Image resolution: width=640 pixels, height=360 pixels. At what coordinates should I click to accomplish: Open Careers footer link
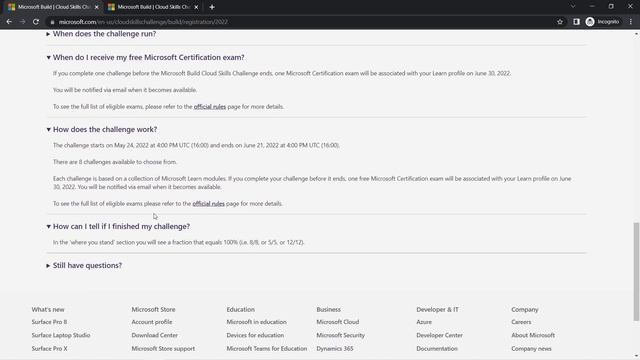[521, 322]
